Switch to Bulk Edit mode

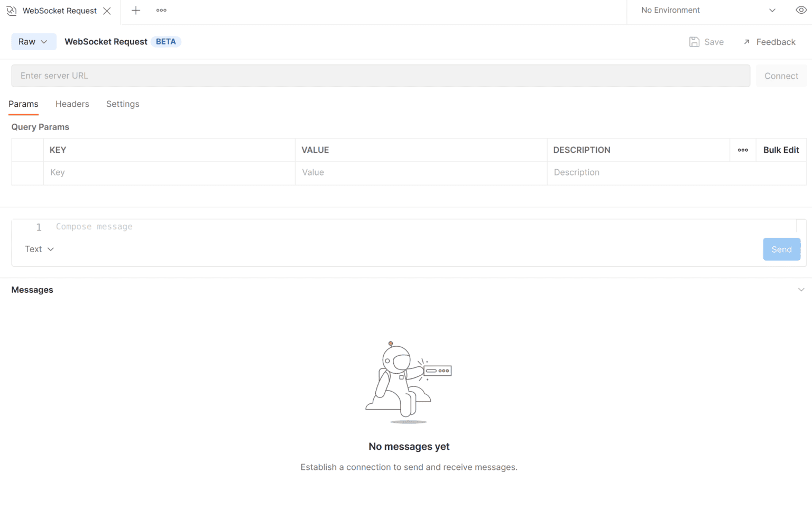pyautogui.click(x=781, y=150)
